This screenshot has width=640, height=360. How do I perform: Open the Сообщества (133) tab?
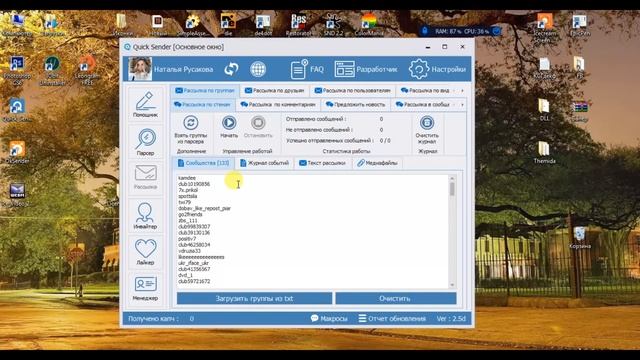click(x=204, y=163)
